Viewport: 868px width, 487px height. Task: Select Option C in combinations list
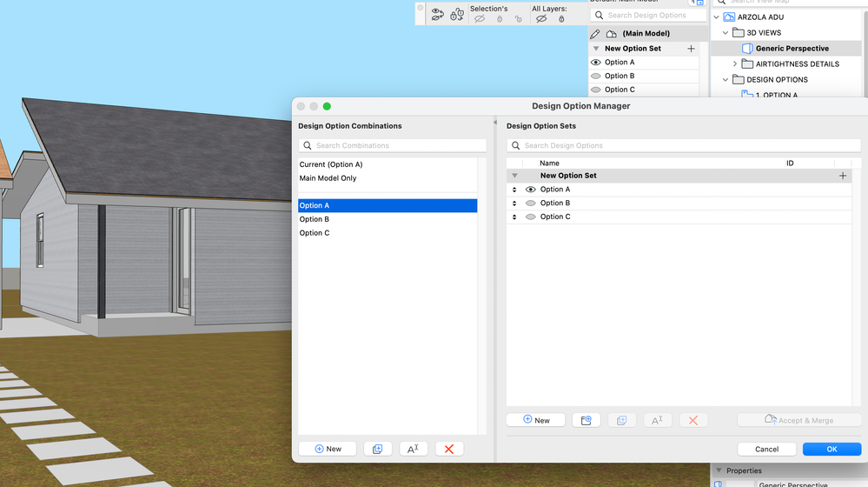pos(388,233)
